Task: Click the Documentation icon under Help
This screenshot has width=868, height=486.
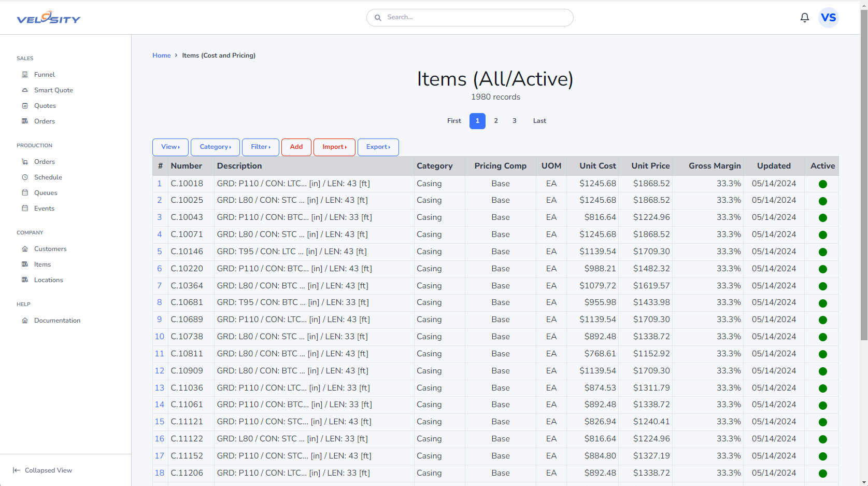Action: [x=25, y=321]
